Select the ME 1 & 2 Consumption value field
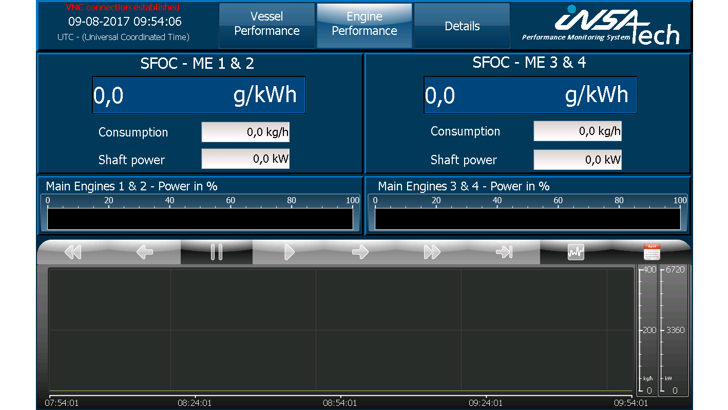 click(246, 132)
